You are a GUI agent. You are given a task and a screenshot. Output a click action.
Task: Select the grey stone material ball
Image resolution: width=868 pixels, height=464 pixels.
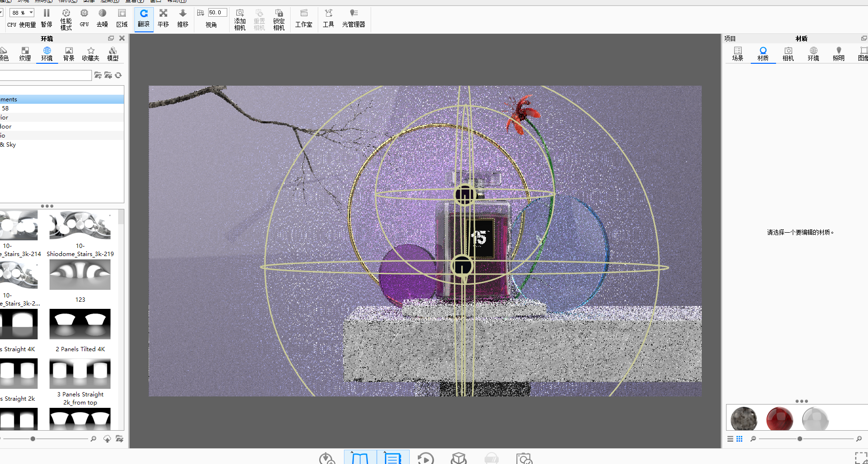[744, 420]
